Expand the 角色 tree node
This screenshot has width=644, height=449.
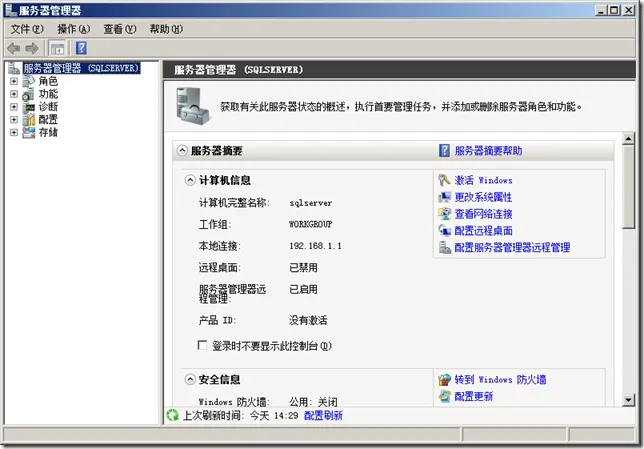click(14, 81)
